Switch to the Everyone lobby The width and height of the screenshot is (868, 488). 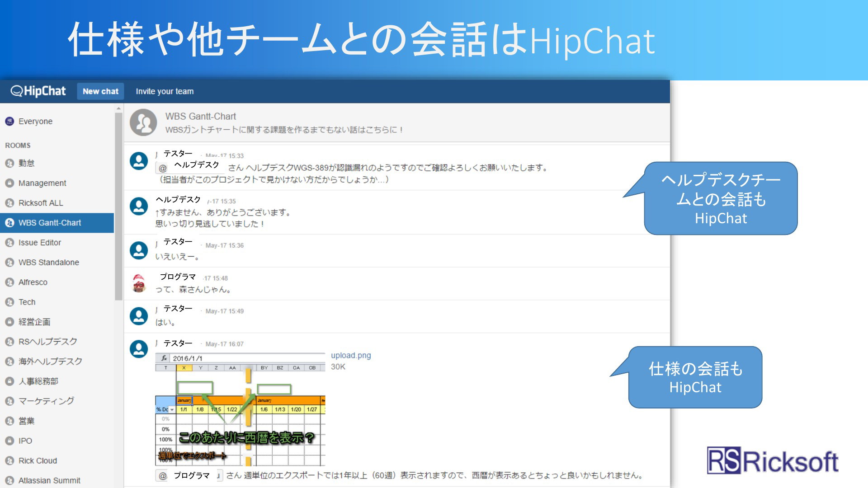click(35, 121)
